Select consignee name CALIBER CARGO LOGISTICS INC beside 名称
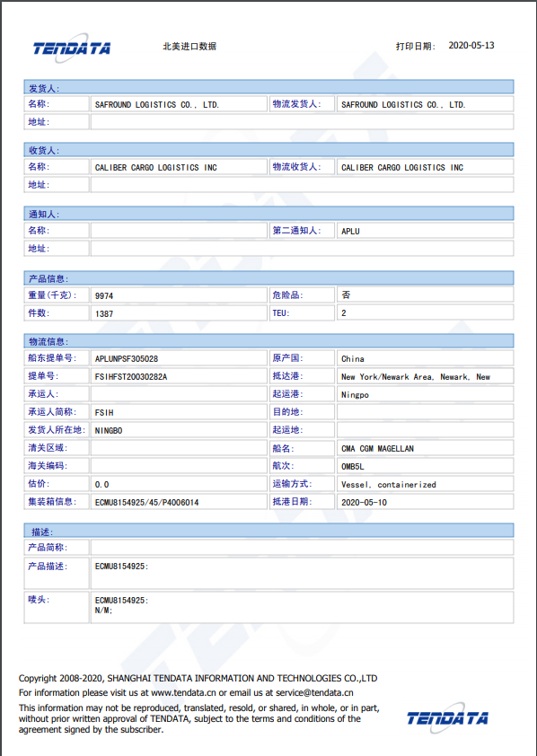Viewport: 537px width, 756px height. click(155, 167)
